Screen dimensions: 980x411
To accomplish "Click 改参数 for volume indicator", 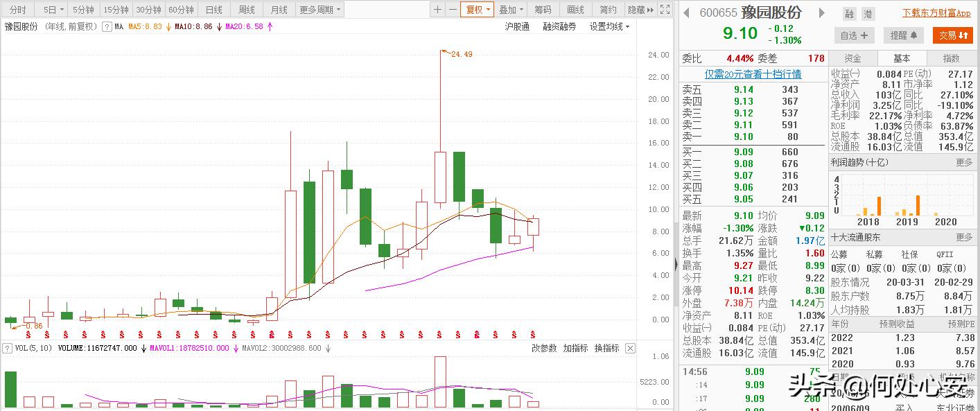I will point(544,348).
